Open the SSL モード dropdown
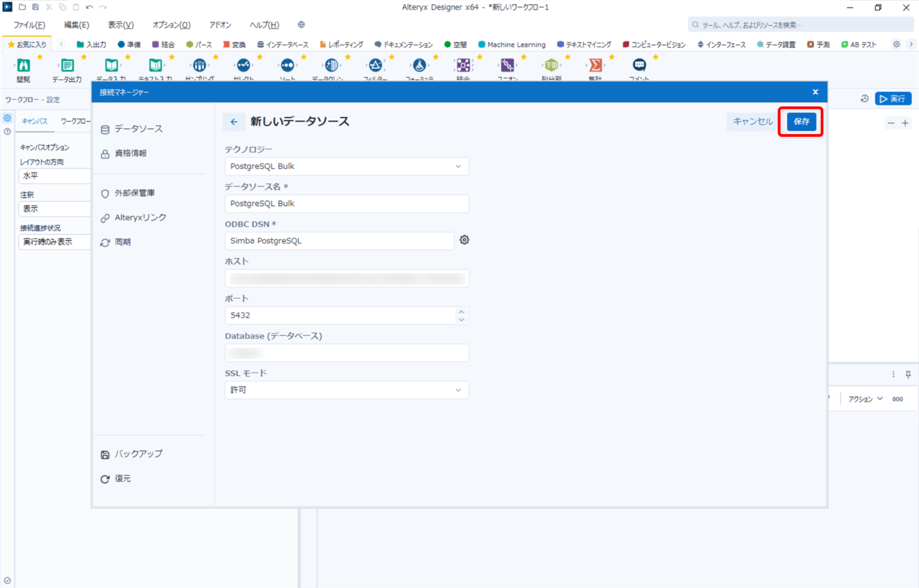The width and height of the screenshot is (919, 588). 347,390
